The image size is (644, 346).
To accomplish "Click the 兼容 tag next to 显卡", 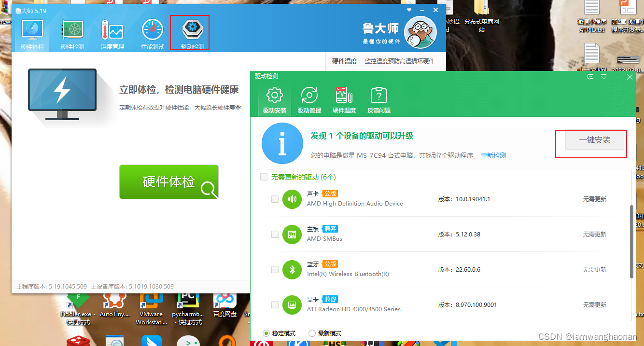I will click(330, 299).
